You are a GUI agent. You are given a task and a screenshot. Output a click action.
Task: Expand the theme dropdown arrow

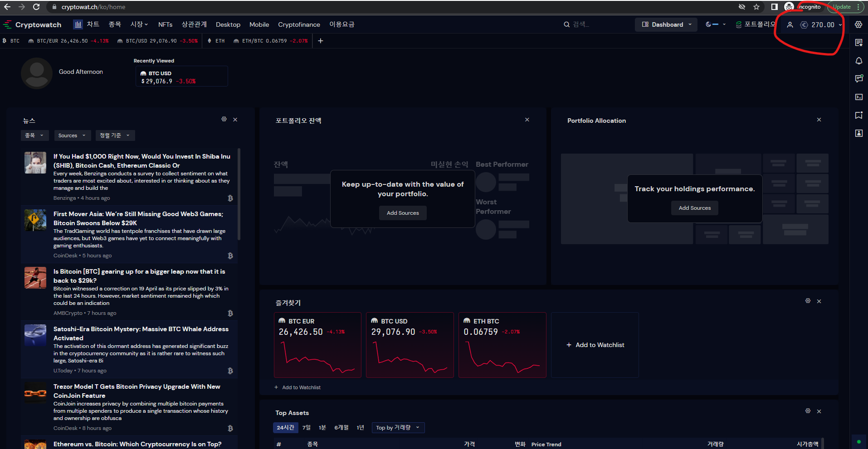pyautogui.click(x=724, y=24)
